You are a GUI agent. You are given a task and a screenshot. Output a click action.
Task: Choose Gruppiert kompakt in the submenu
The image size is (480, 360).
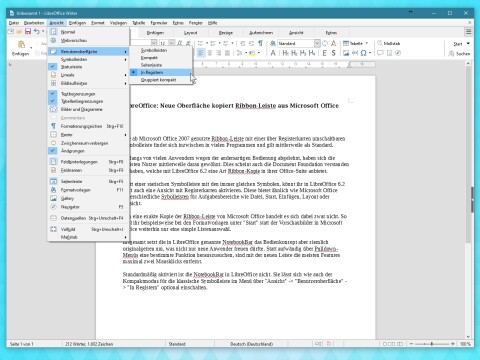161,80
